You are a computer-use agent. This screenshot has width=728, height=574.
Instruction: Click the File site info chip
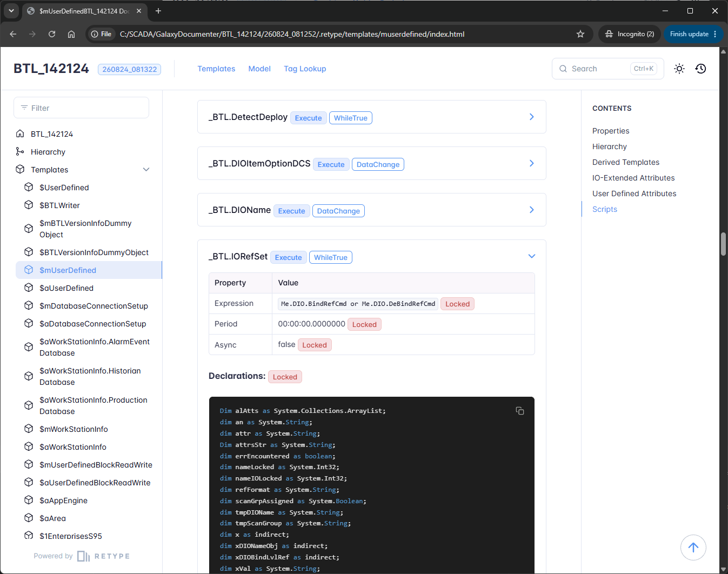click(101, 34)
